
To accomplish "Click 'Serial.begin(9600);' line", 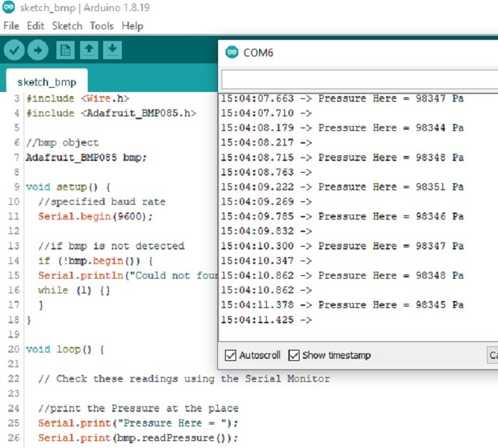I will tap(95, 217).
